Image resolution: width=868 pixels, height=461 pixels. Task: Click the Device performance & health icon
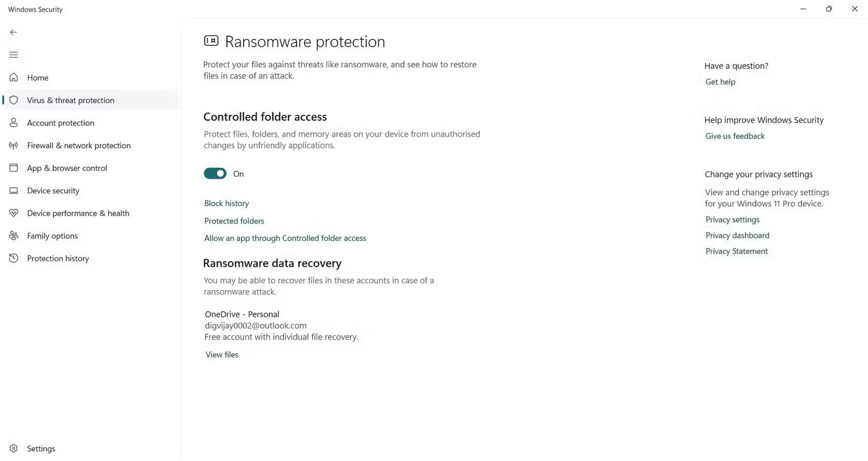pos(13,213)
